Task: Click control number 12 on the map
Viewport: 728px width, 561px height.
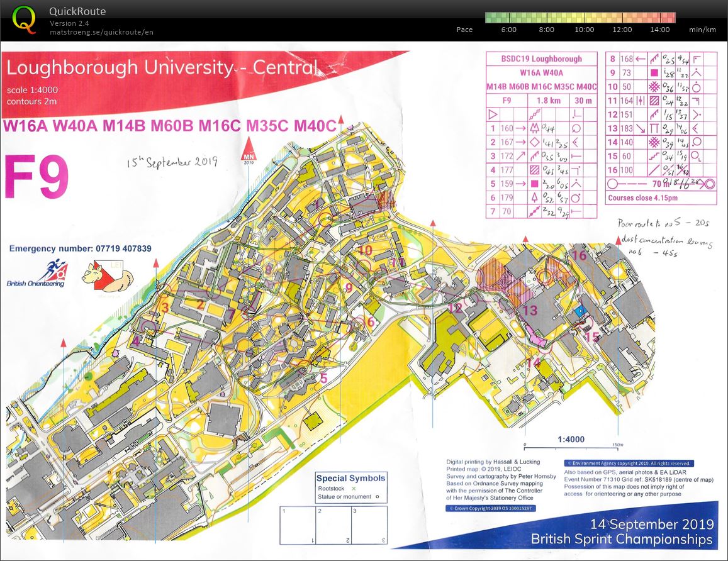Action: pos(455,308)
